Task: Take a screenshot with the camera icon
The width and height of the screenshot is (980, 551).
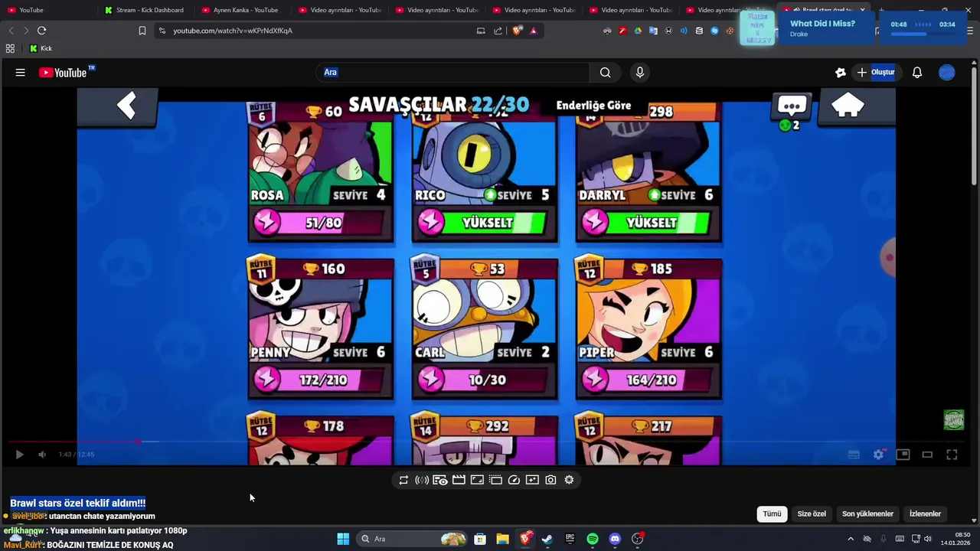Action: click(550, 480)
